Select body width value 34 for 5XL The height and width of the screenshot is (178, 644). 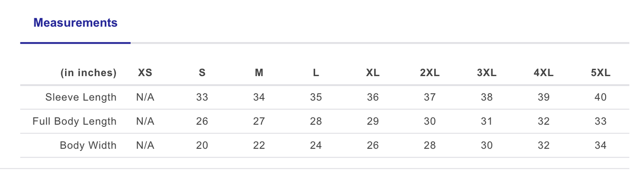tap(600, 145)
